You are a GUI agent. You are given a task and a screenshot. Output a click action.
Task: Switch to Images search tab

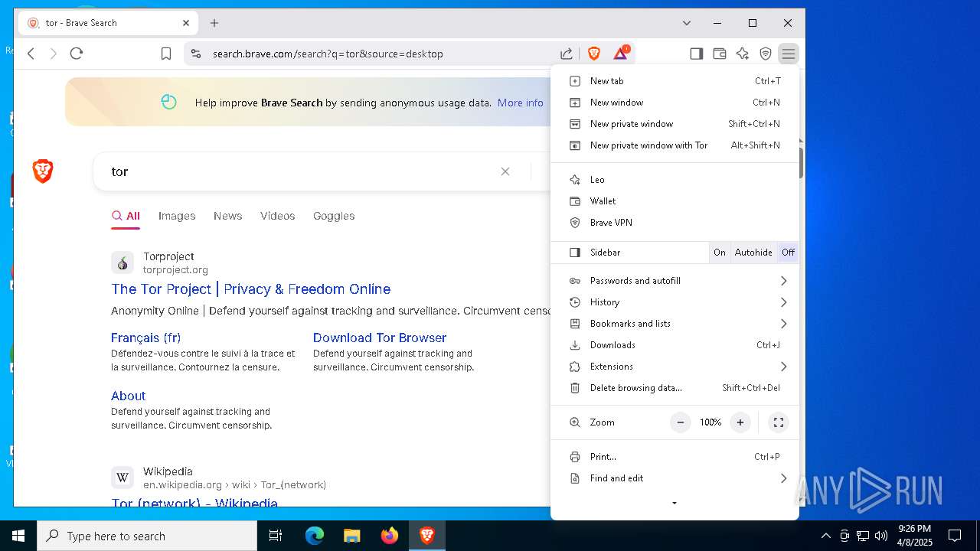tap(177, 216)
